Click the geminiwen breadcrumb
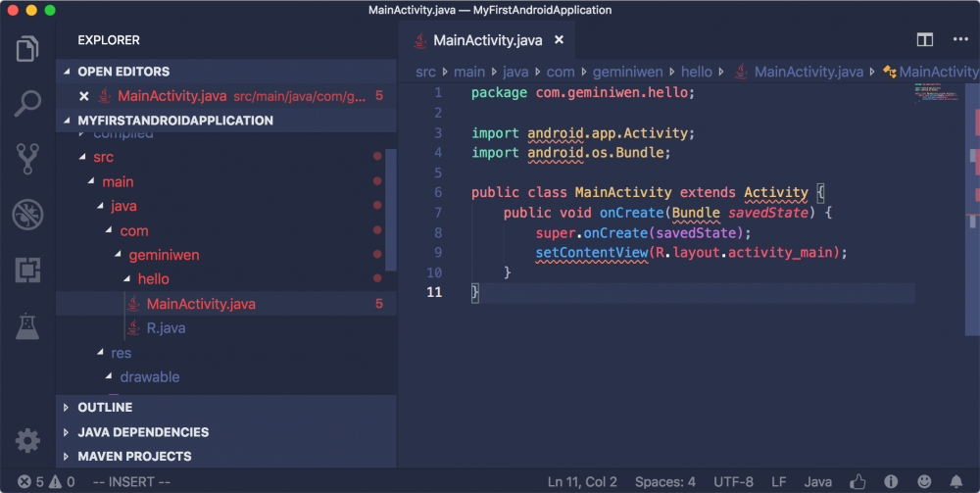This screenshot has height=493, width=980. (627, 72)
